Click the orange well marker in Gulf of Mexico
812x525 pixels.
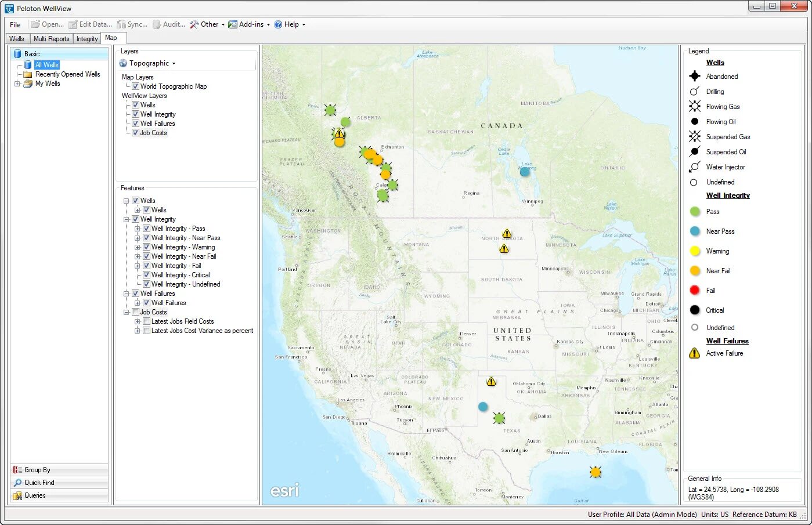pyautogui.click(x=595, y=472)
